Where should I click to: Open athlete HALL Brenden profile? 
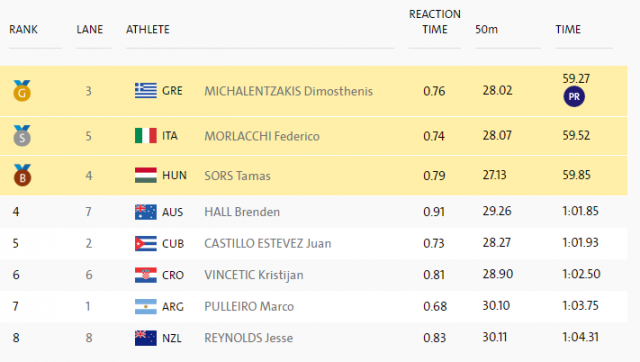tap(242, 212)
